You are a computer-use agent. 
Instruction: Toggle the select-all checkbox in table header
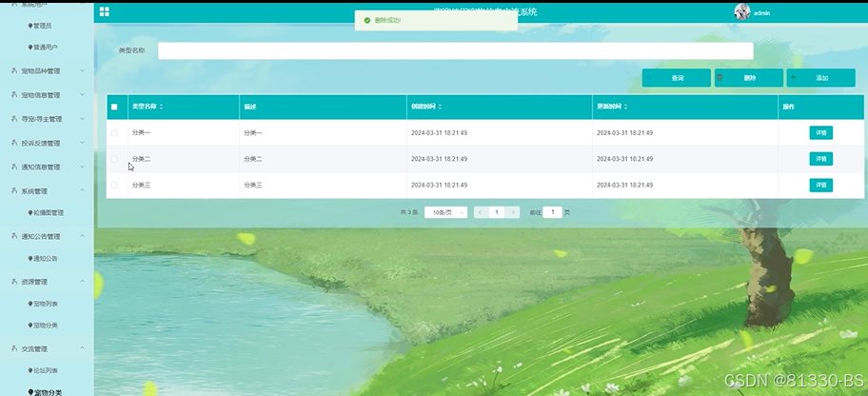click(114, 107)
